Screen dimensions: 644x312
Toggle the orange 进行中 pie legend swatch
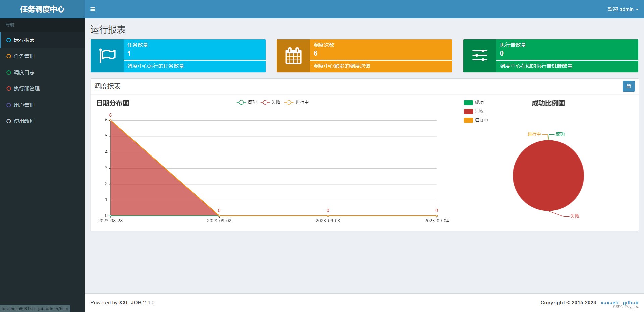point(468,120)
